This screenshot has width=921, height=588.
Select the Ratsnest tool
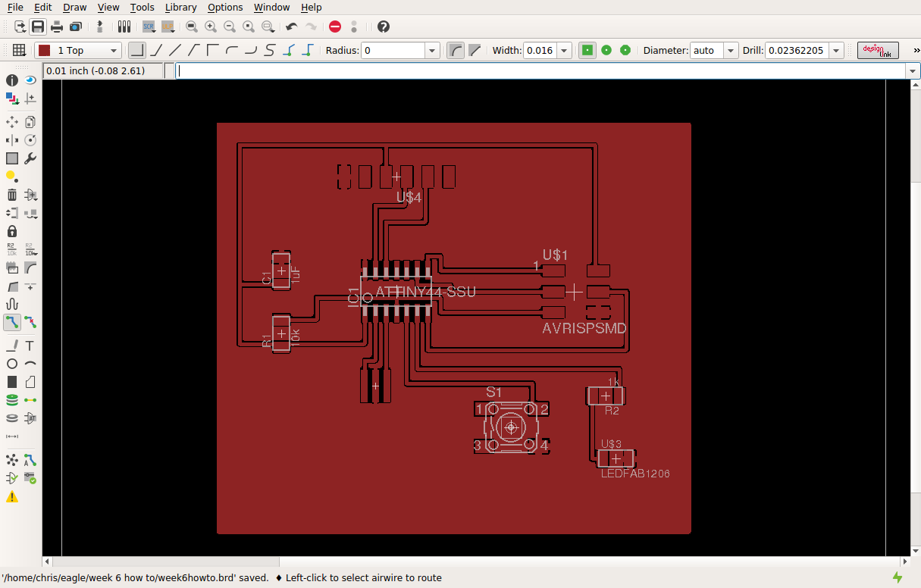coord(12,461)
